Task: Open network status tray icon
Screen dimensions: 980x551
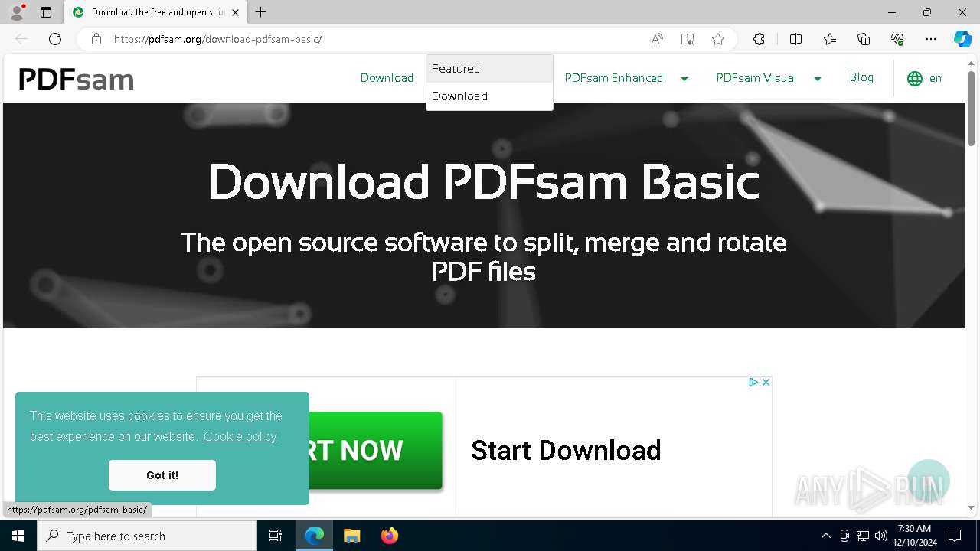Action: click(863, 536)
